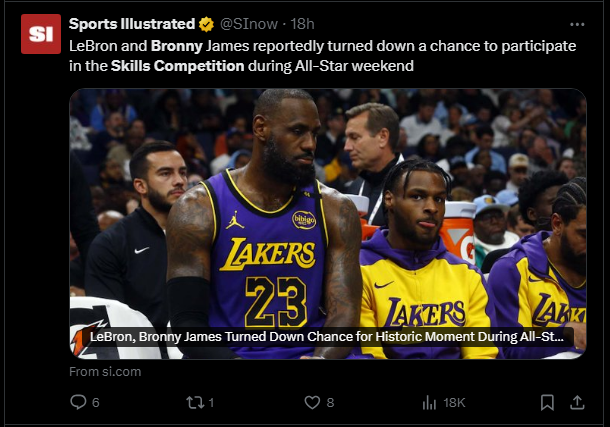610x427 pixels.
Task: Click the like count number 8
Action: pyautogui.click(x=330, y=402)
